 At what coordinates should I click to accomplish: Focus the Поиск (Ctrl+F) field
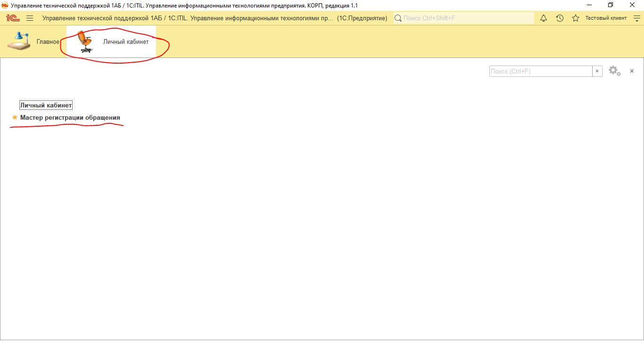(x=540, y=71)
